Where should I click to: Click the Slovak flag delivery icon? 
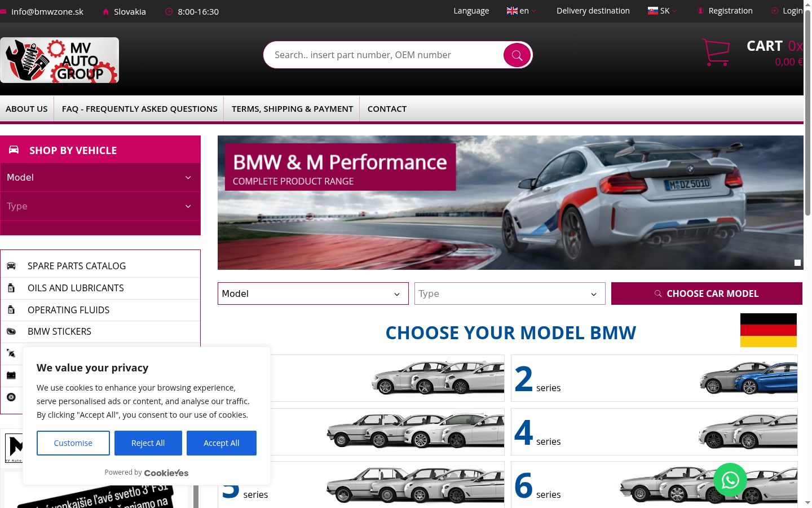pyautogui.click(x=653, y=11)
